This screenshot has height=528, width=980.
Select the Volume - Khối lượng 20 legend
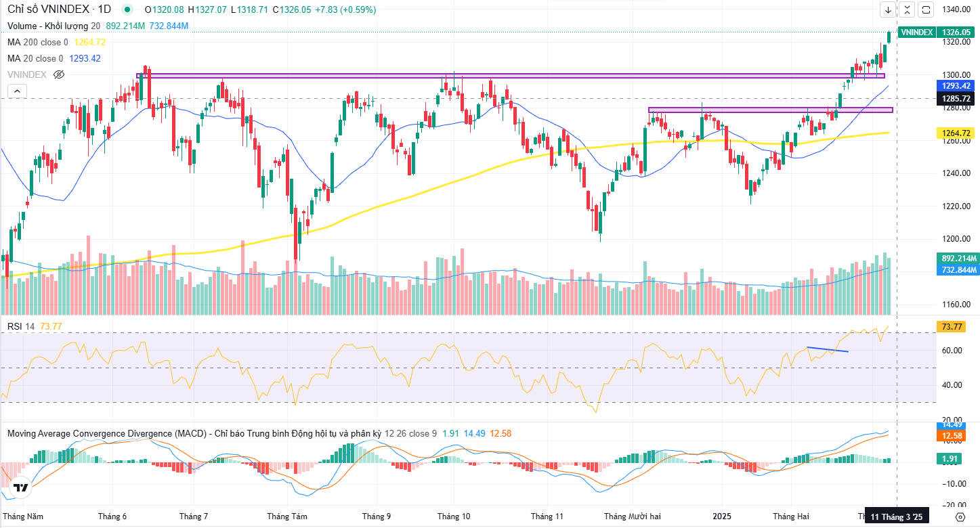tap(54, 26)
